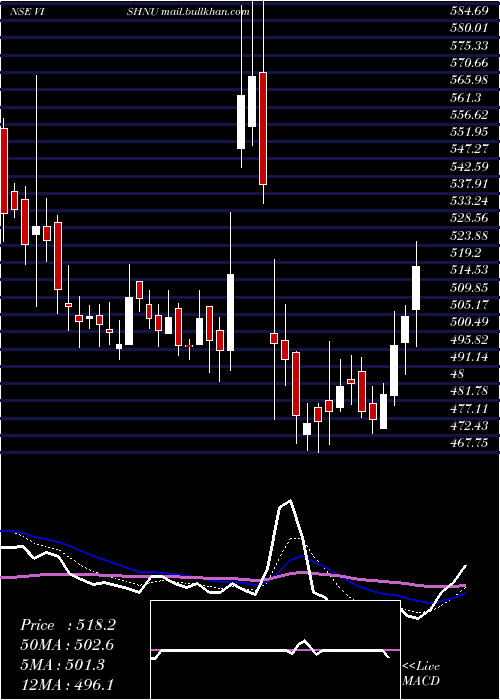Click the 519.2 axis label

coord(465,253)
